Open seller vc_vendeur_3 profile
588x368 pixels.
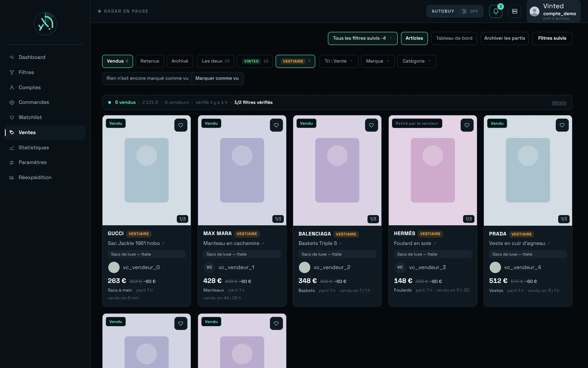(x=427, y=268)
